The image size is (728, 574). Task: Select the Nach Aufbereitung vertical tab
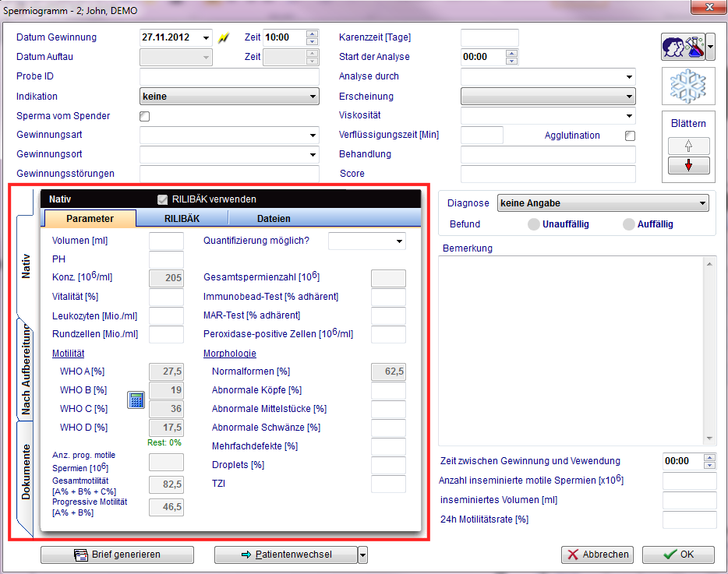[26, 369]
